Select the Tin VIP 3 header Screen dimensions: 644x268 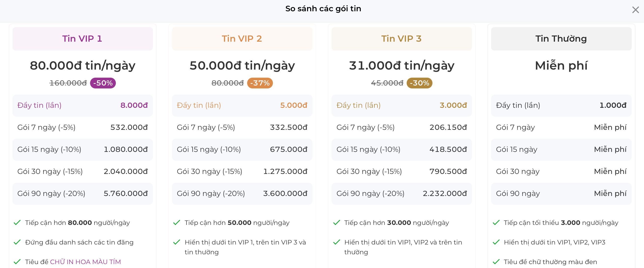click(x=402, y=39)
